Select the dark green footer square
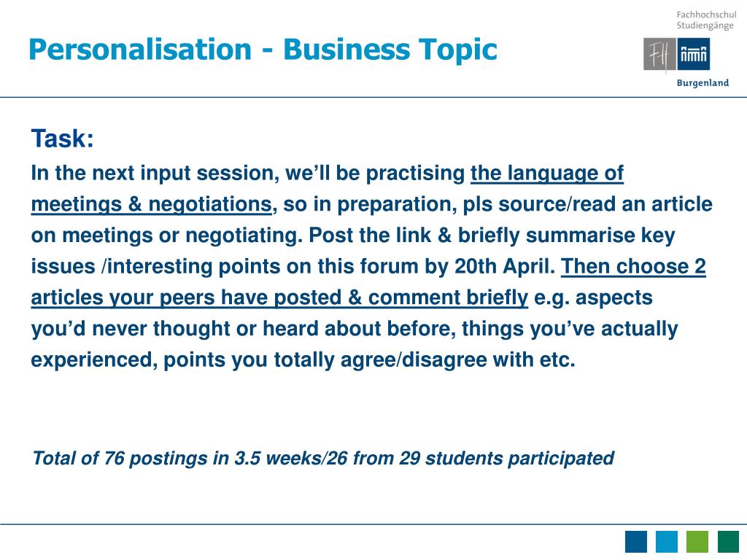The image size is (747, 560). tap(728, 542)
